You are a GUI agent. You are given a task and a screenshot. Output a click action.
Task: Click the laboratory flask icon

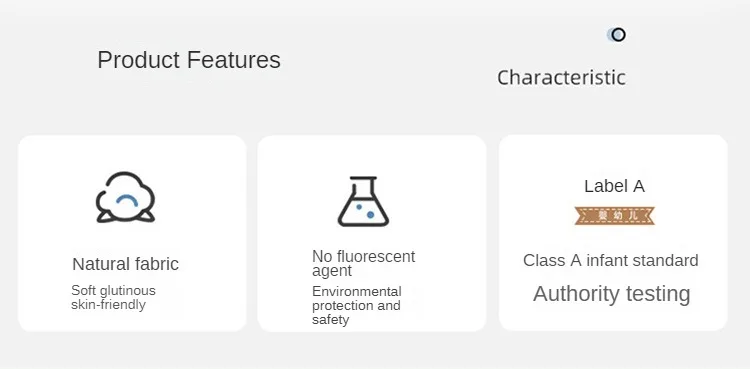click(364, 201)
